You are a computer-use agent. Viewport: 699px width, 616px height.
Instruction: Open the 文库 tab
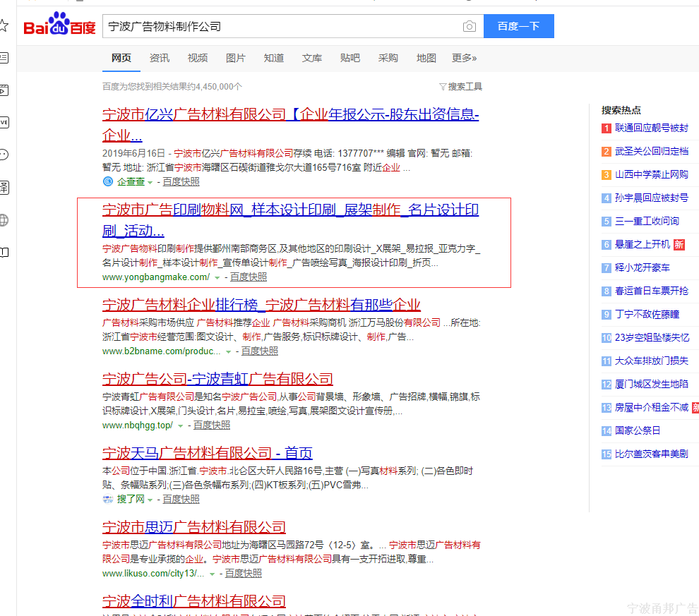[311, 58]
